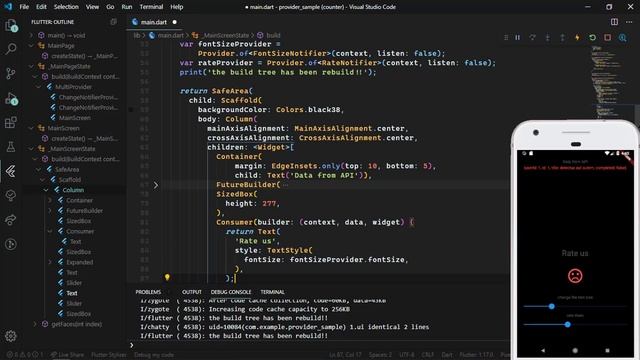Click Step Into in debug toolbar
The width and height of the screenshot is (640, 360).
coord(547,38)
